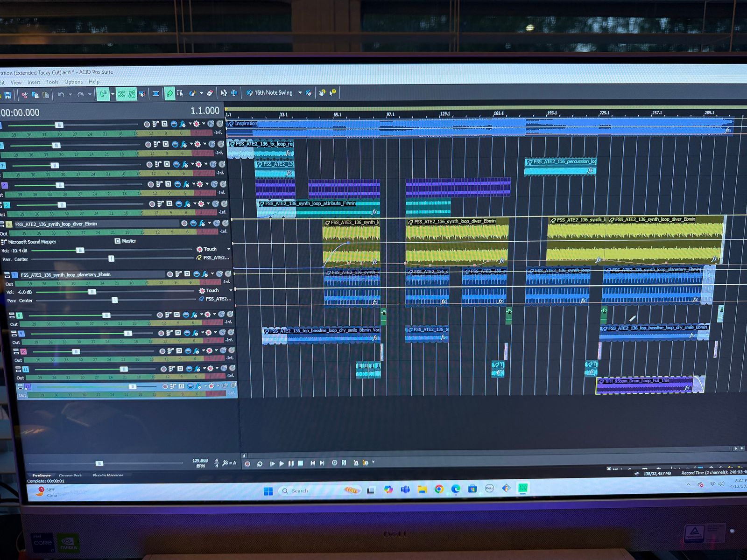Expand the undo history dropdown arrow
Screen dimensions: 747x560
70,94
